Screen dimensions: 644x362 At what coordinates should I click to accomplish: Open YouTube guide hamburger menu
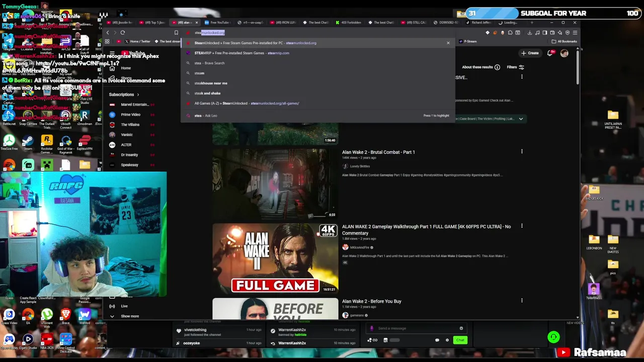(x=112, y=53)
